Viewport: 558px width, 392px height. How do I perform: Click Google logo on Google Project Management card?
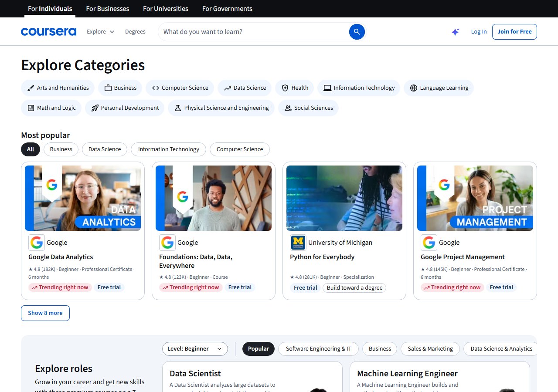[429, 243]
